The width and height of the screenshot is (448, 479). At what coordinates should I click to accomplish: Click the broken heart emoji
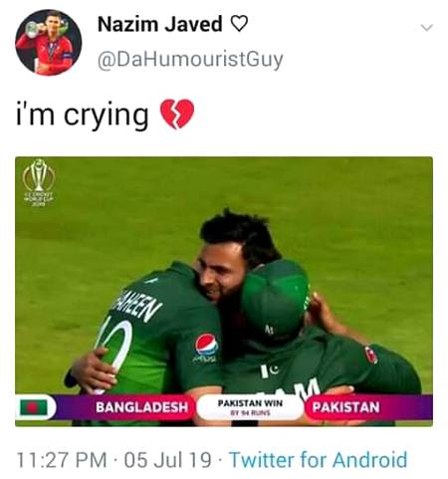point(177,114)
